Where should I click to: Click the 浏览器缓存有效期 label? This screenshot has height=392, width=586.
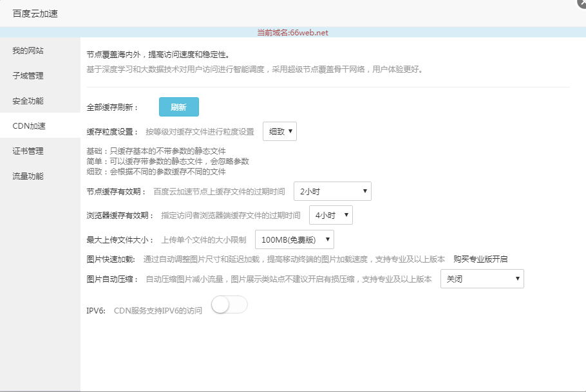click(120, 216)
